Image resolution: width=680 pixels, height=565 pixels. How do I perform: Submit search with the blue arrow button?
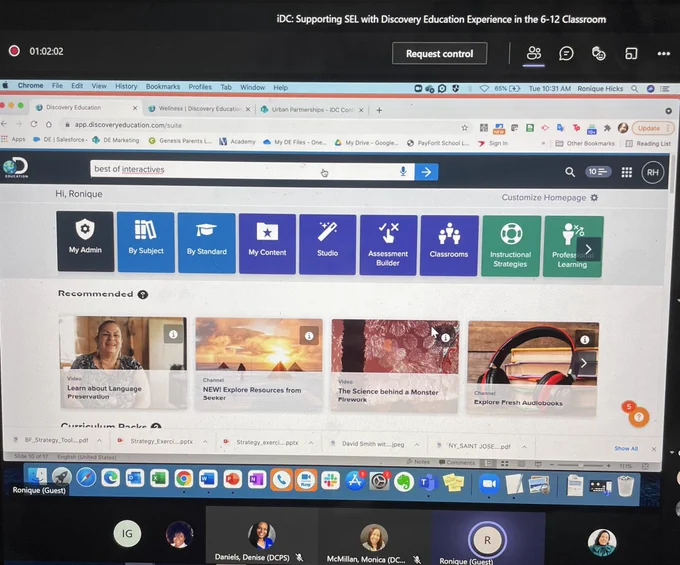426,172
